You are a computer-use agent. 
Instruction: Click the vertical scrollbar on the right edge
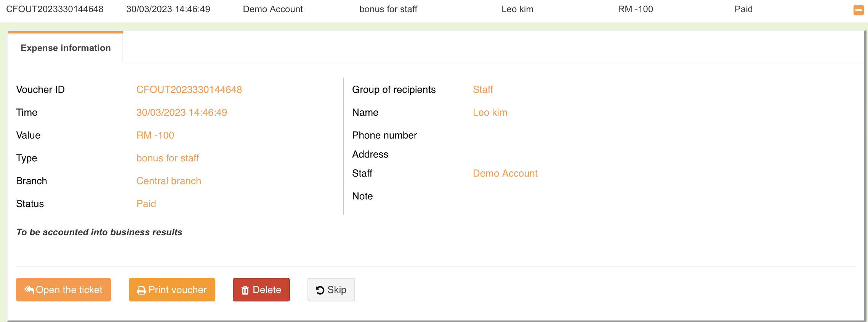[x=865, y=171]
